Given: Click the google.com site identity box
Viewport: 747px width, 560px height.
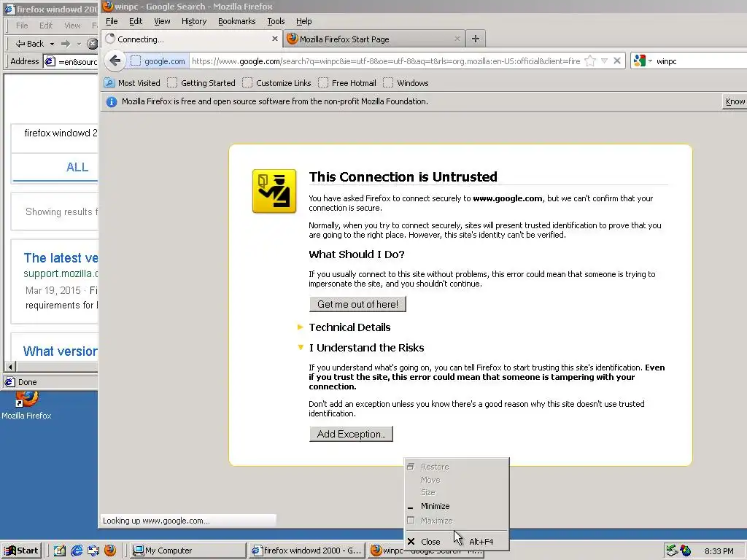Looking at the screenshot, I should click(x=158, y=61).
